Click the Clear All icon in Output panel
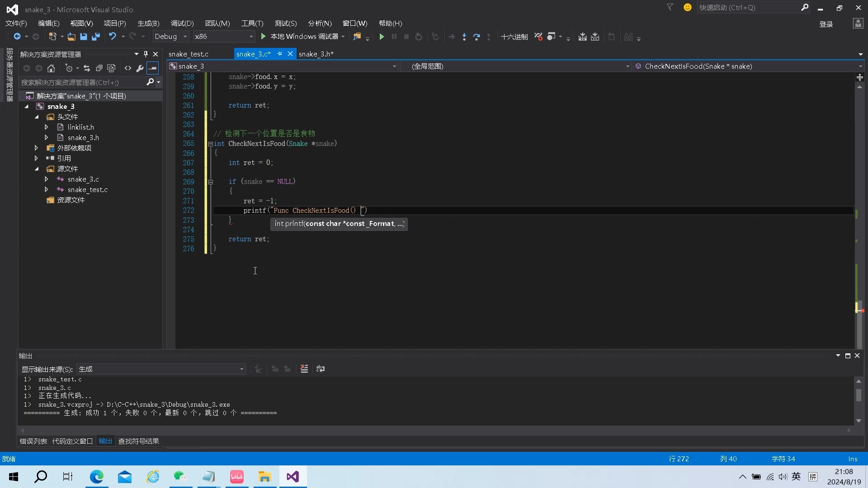This screenshot has width=868, height=488. [304, 369]
